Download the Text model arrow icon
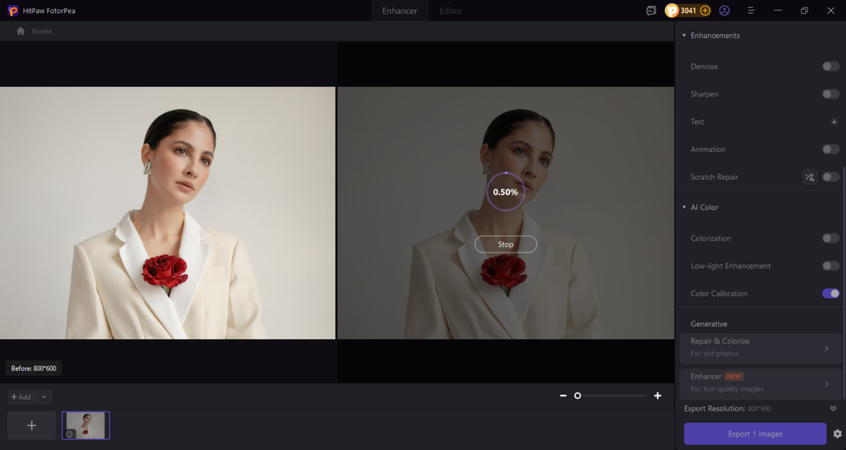 [x=834, y=121]
